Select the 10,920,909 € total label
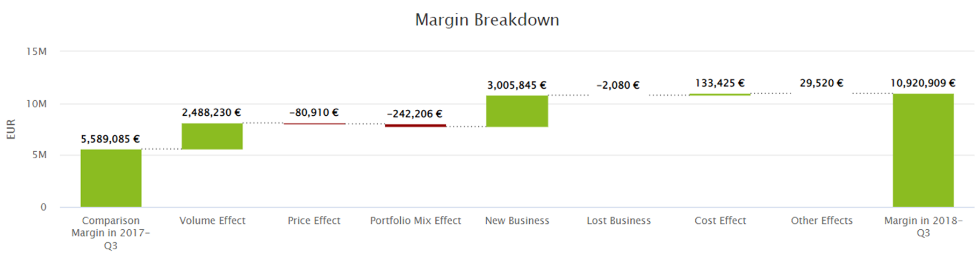Image resolution: width=980 pixels, height=253 pixels. click(x=923, y=83)
